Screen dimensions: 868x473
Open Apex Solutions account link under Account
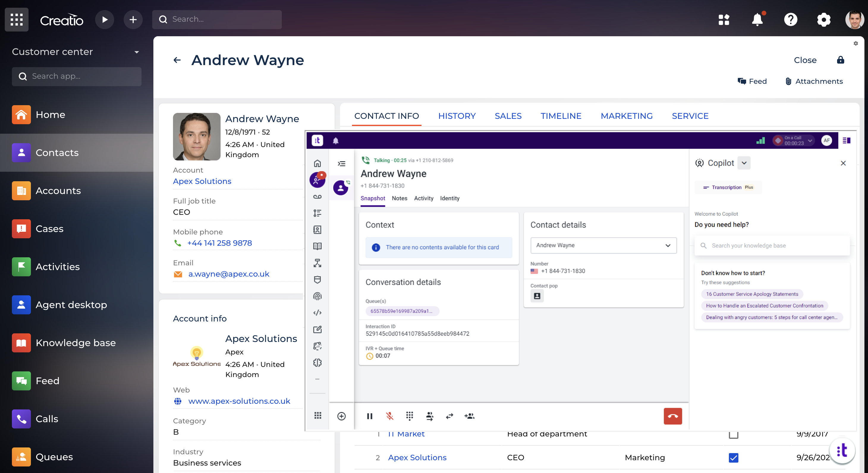tap(202, 181)
